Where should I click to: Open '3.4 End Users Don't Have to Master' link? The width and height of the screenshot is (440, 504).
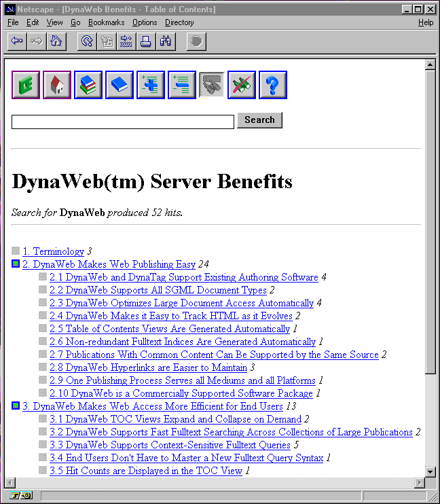[x=187, y=458]
